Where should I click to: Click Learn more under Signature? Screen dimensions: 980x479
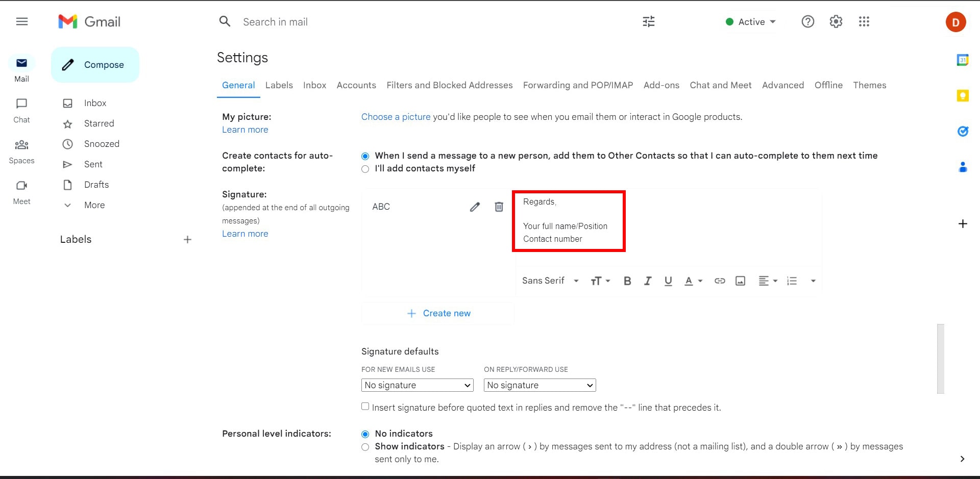[245, 234]
